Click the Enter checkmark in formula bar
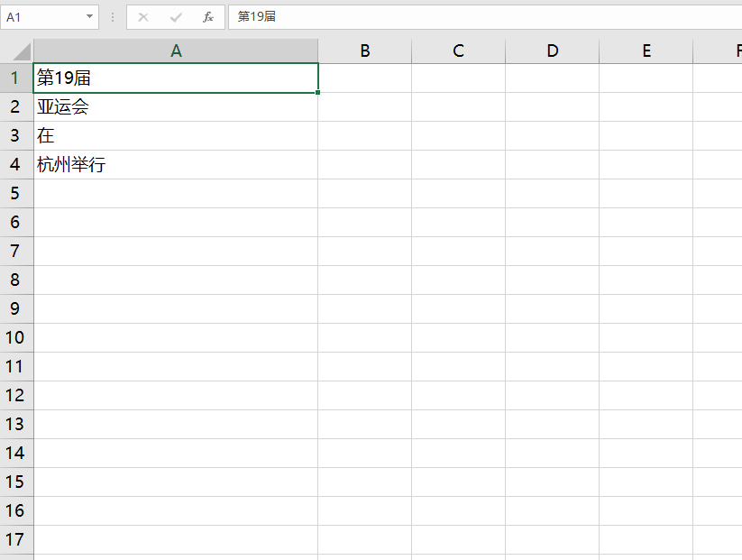 click(x=176, y=17)
